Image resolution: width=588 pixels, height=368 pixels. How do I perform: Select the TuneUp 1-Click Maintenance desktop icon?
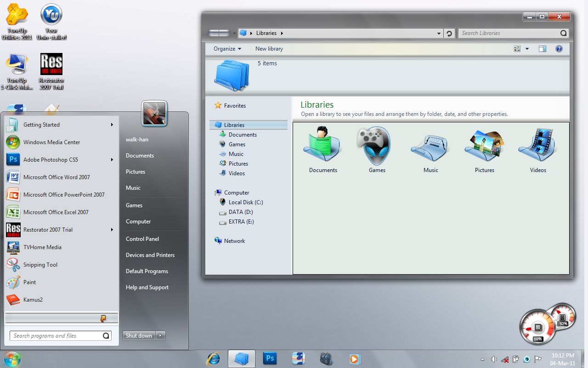17,71
